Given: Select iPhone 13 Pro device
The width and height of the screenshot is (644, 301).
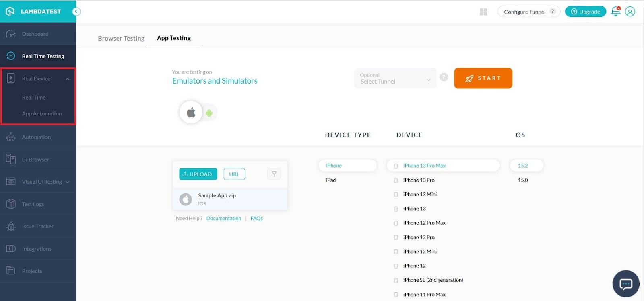Looking at the screenshot, I should (x=419, y=180).
